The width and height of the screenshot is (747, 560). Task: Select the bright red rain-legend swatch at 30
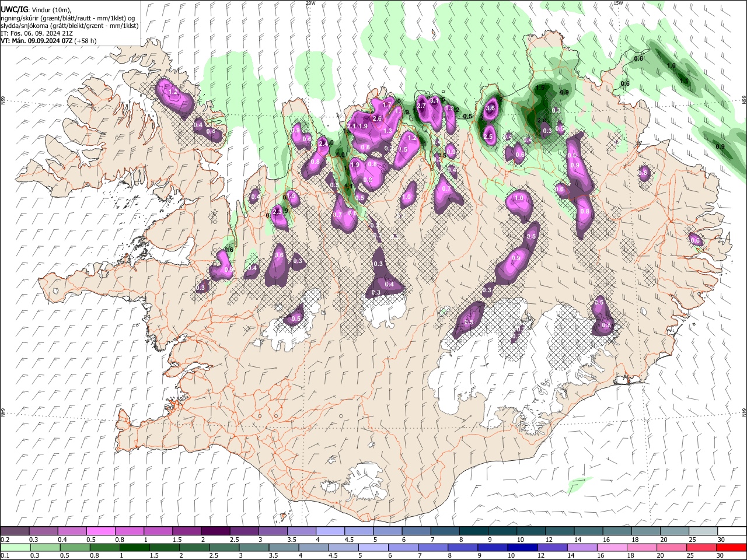point(731,547)
